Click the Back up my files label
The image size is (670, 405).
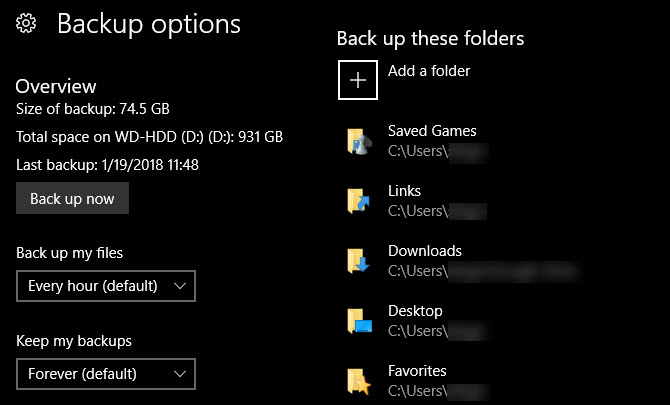point(70,253)
